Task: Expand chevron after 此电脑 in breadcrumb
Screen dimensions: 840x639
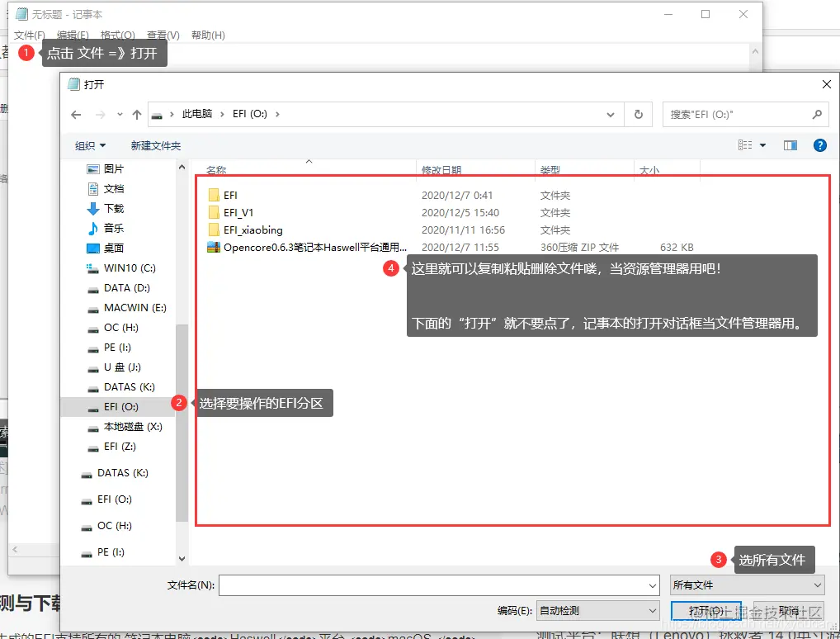Action: pos(222,114)
